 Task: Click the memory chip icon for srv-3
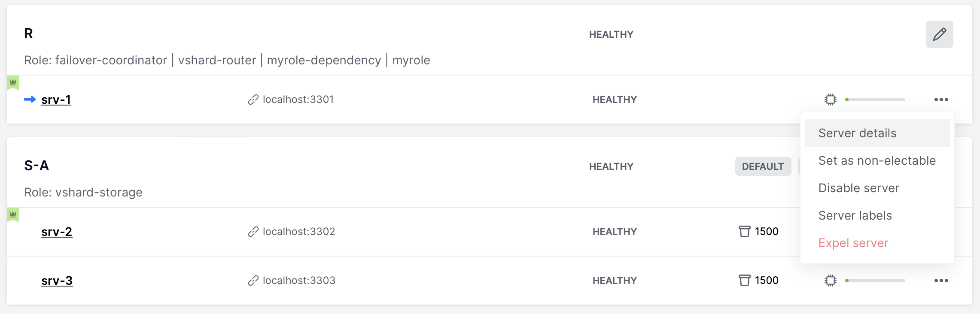pos(831,281)
